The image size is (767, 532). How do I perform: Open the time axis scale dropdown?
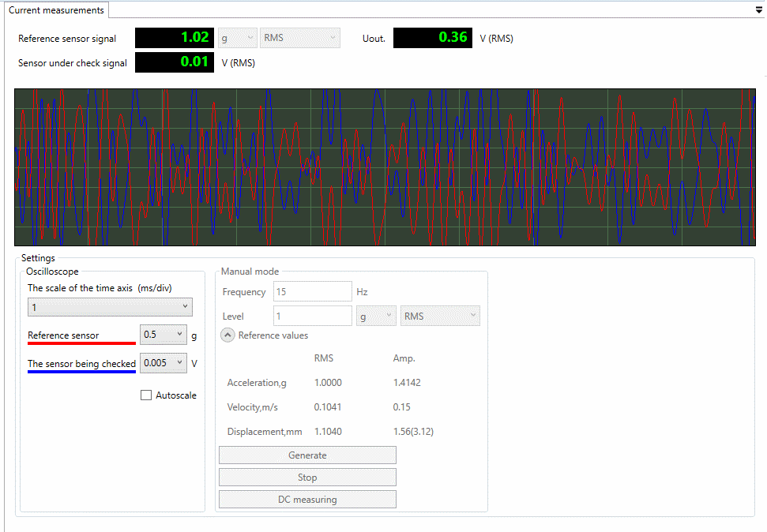click(x=110, y=307)
